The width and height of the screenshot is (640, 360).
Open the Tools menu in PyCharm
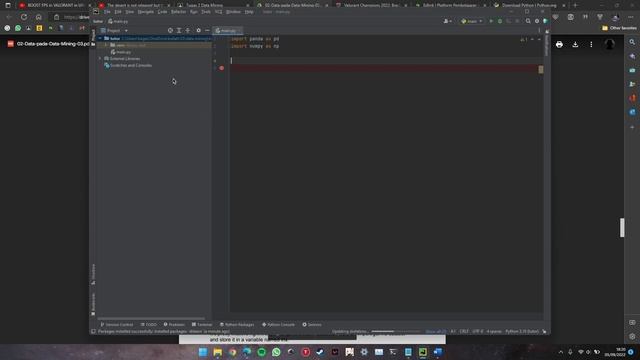[x=206, y=12]
